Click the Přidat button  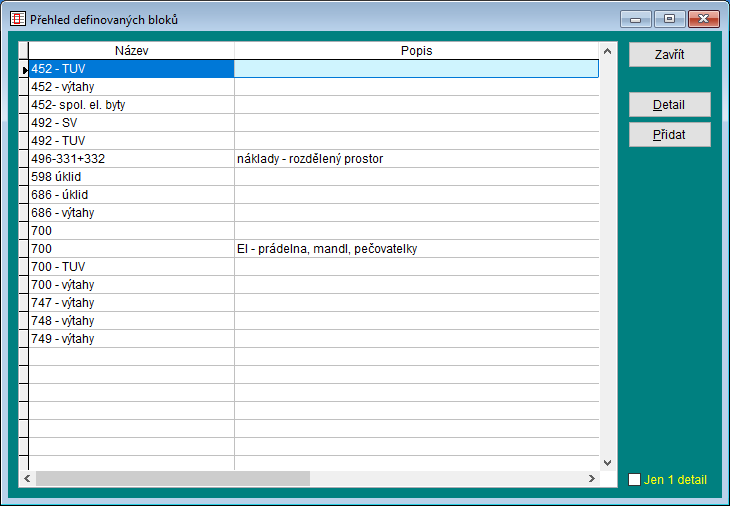(x=669, y=134)
